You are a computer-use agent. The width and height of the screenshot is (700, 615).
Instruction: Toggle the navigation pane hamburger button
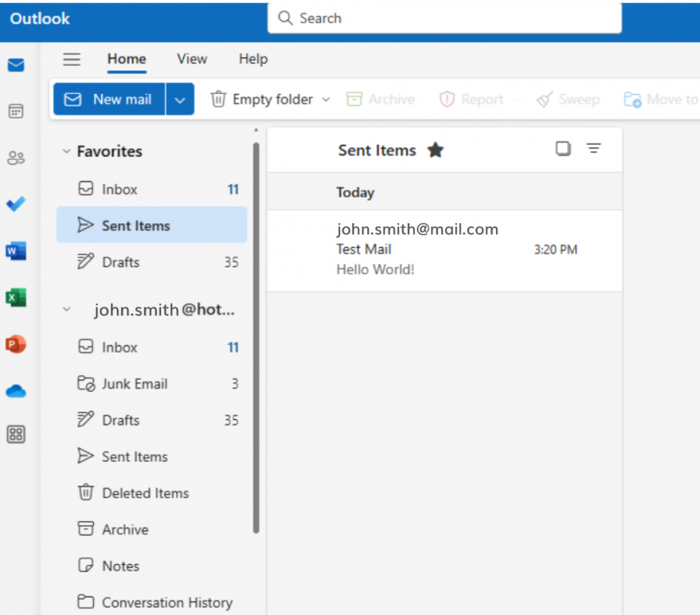(71, 59)
